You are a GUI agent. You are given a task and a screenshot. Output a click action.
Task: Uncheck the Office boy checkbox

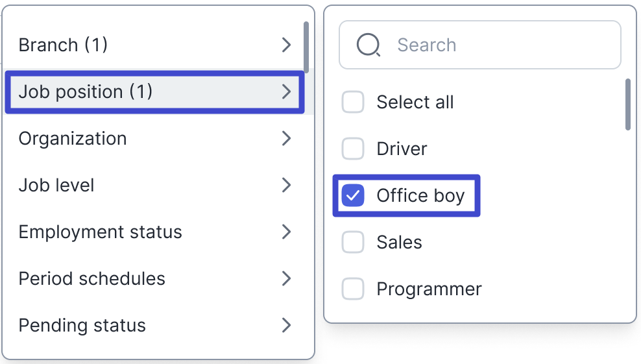tap(353, 195)
